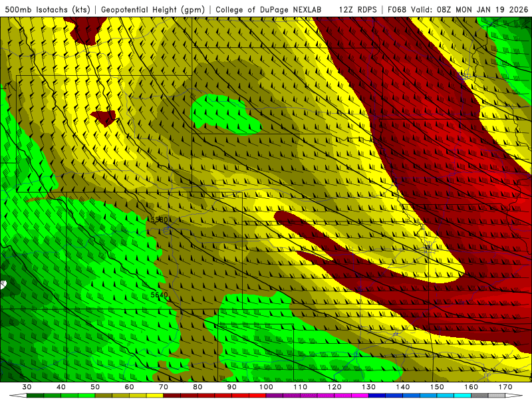Click the 'College of DuPage NEXLAB' label

[269, 9]
